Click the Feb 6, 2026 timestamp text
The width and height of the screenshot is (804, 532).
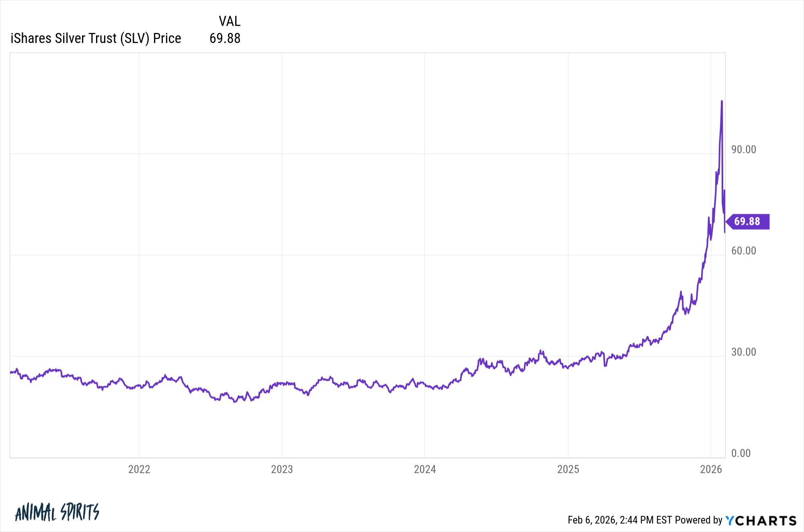pyautogui.click(x=619, y=520)
